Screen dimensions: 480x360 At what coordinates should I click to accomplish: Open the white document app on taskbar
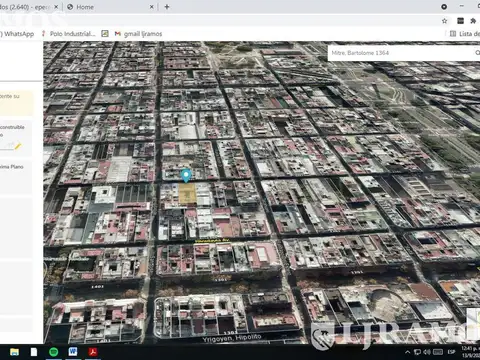[x=34, y=352]
